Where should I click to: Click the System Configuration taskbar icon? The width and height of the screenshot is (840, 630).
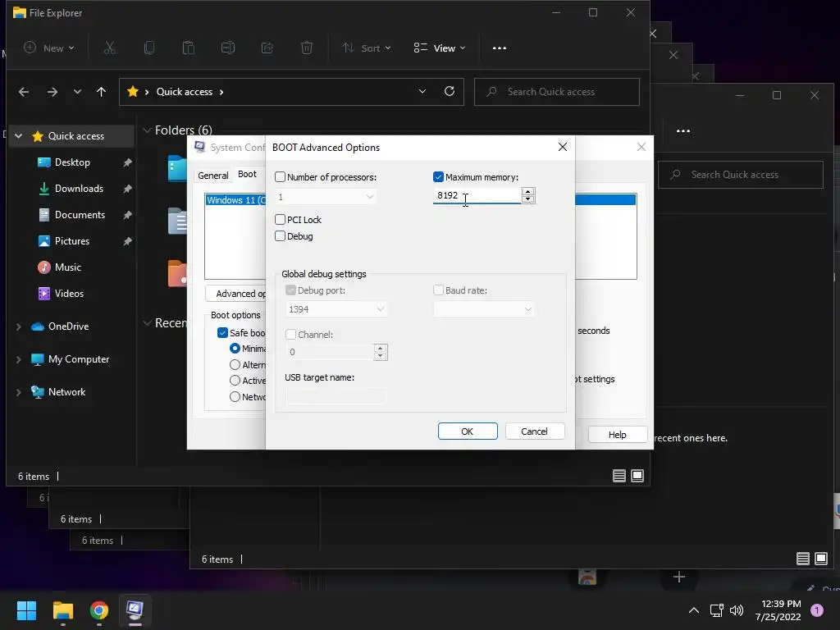tap(135, 609)
